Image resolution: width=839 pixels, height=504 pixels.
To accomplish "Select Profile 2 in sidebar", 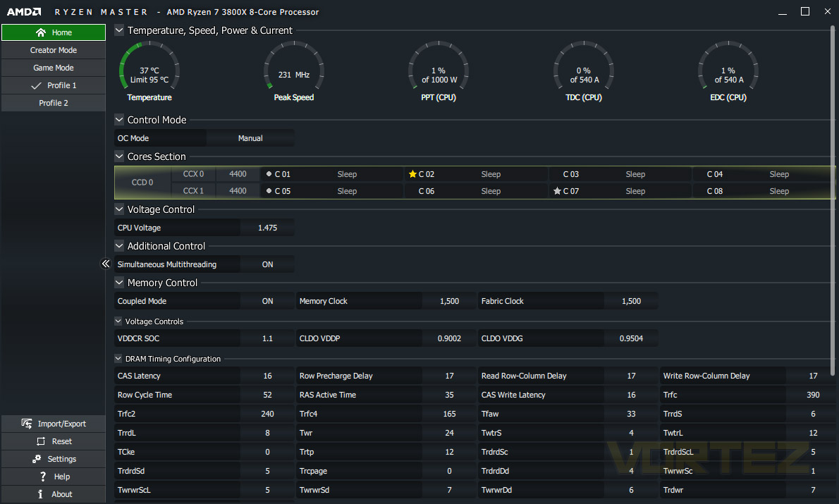I will point(54,103).
